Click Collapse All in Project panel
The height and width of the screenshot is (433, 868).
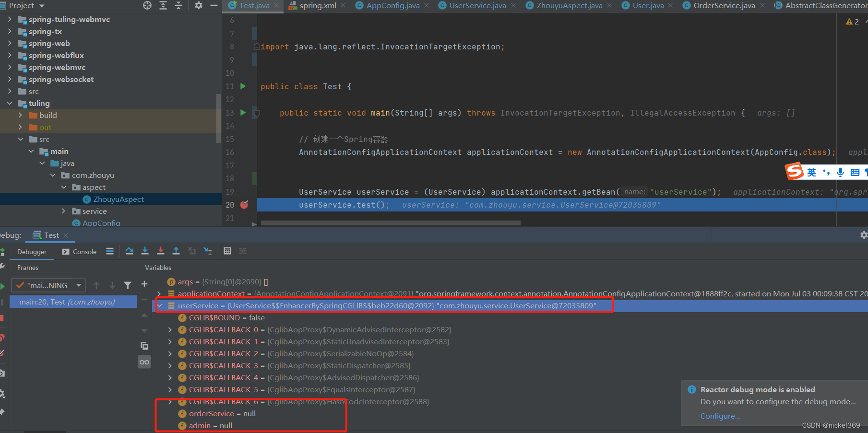[178, 5]
